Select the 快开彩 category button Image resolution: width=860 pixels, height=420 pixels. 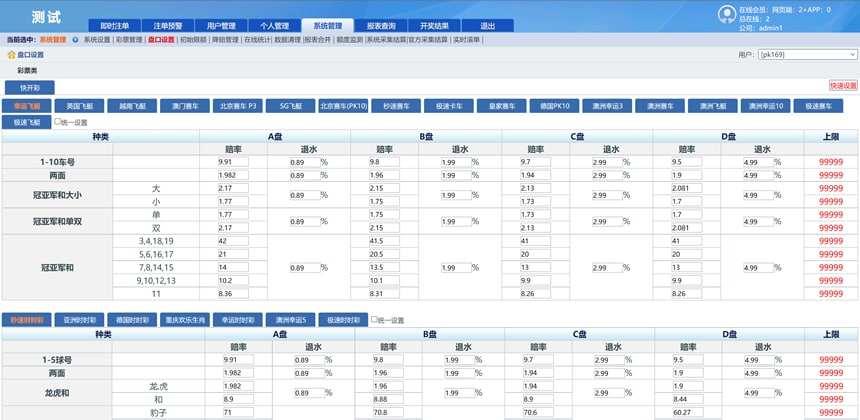[28, 87]
